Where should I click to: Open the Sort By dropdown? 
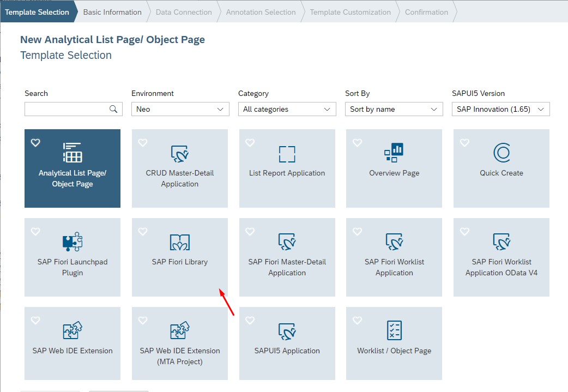coord(394,109)
